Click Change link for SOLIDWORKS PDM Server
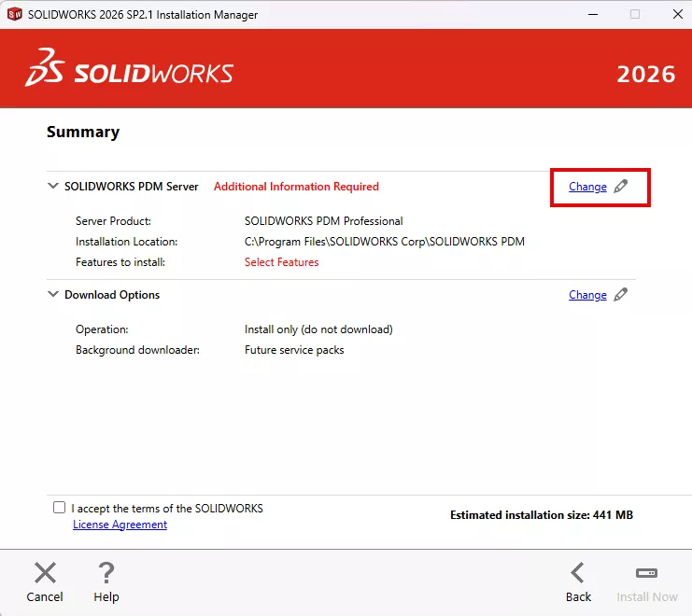The height and width of the screenshot is (616, 692). (587, 187)
